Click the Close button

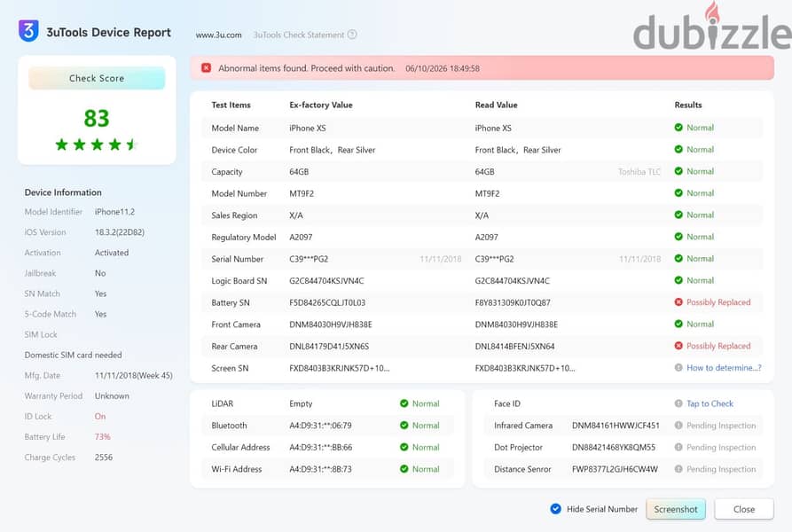tap(744, 509)
